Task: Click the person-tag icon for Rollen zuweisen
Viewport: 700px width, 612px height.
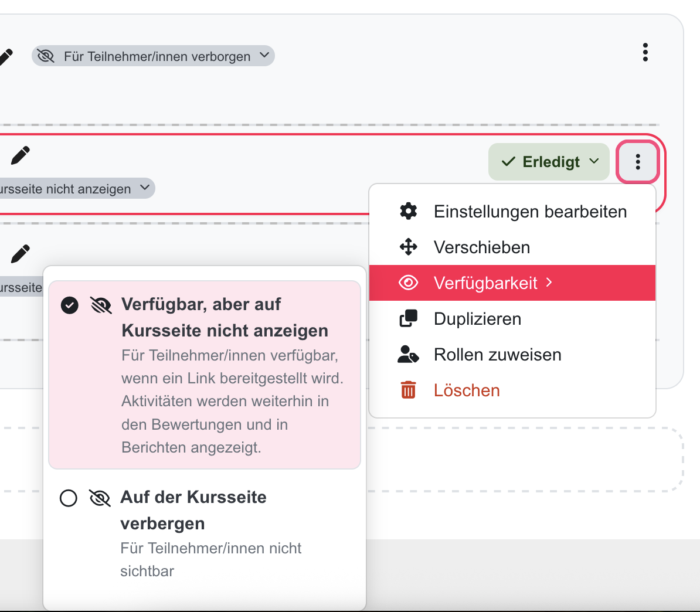Action: pos(408,355)
